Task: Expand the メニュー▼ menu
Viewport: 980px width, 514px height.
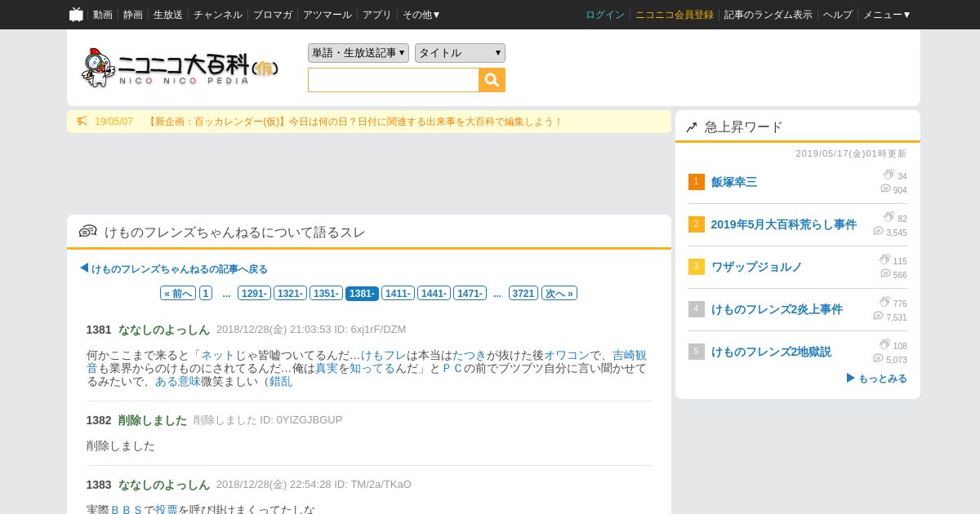Action: [887, 15]
